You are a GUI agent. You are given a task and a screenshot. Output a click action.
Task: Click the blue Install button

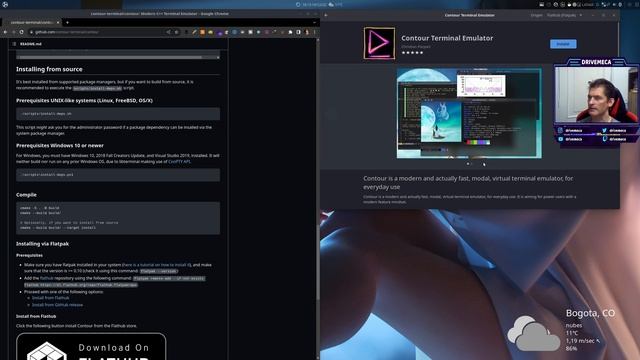(563, 44)
